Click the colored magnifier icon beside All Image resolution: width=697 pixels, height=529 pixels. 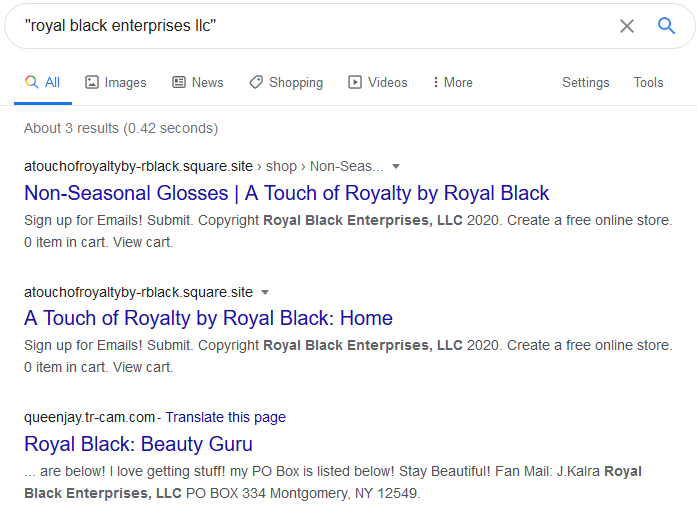32,82
